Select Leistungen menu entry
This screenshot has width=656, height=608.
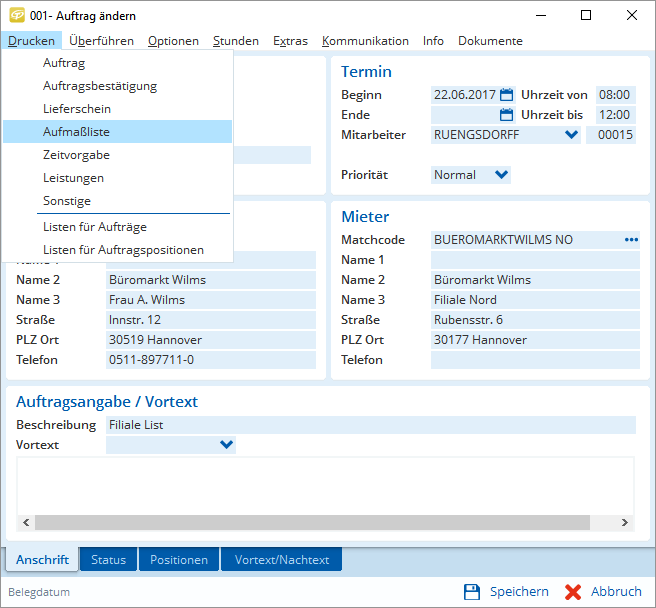[x=118, y=178]
